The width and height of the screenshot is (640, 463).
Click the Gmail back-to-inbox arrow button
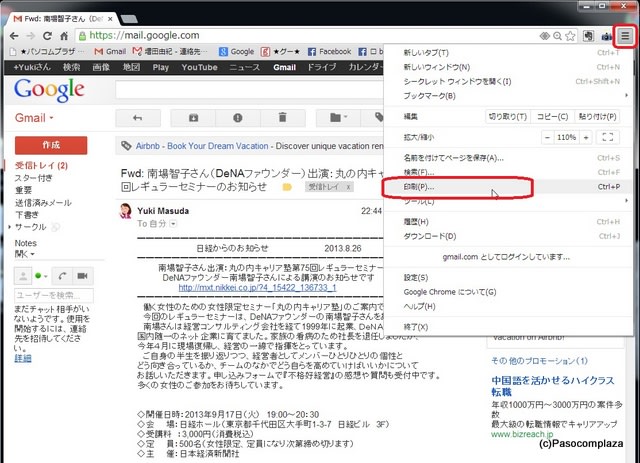point(138,118)
